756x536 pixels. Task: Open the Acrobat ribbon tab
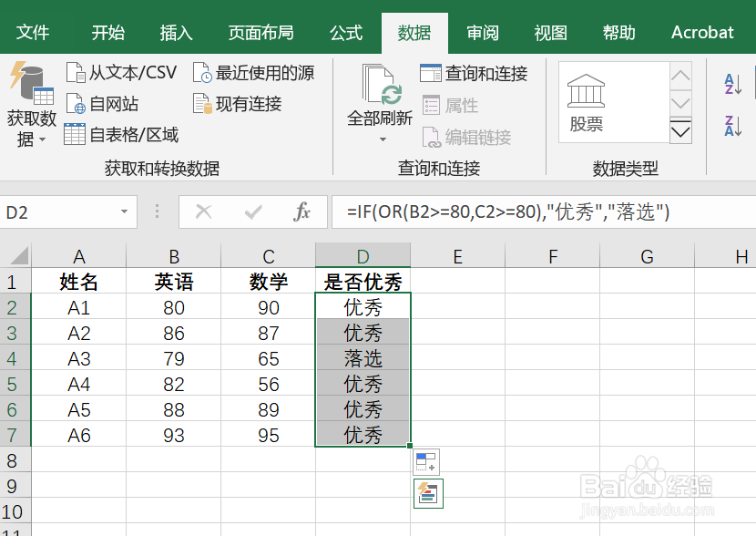702,33
